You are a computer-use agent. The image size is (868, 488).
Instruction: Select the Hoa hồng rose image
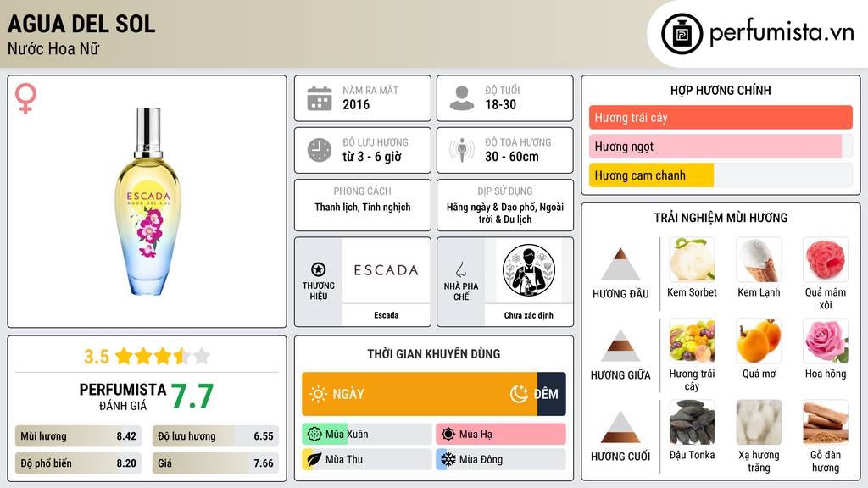pos(826,341)
